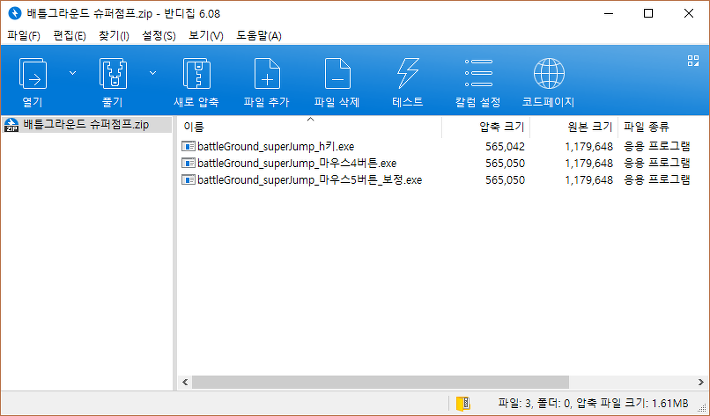This screenshot has height=416, width=710.
Task: Minimize the Bandizip window
Action: 608,14
